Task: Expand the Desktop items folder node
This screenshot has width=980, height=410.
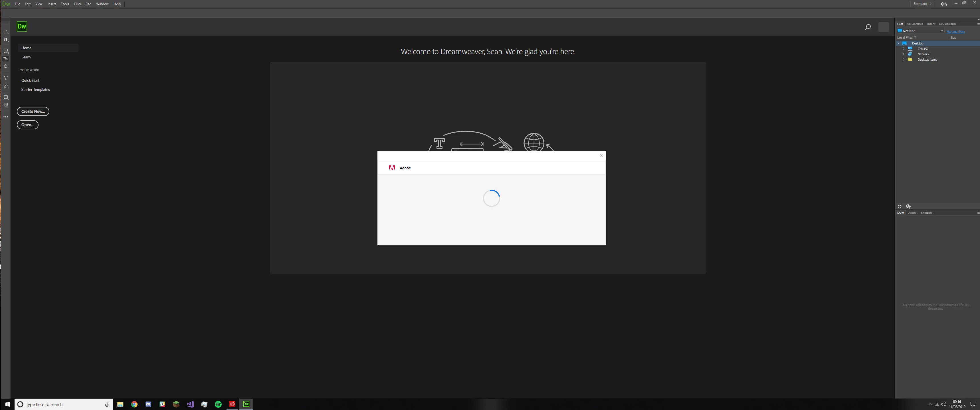Action: 904,60
